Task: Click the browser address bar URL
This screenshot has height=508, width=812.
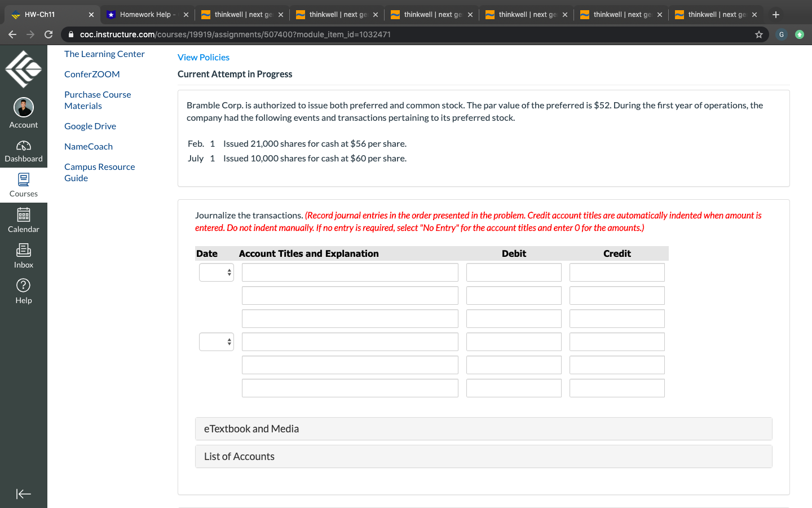Action: [235, 34]
